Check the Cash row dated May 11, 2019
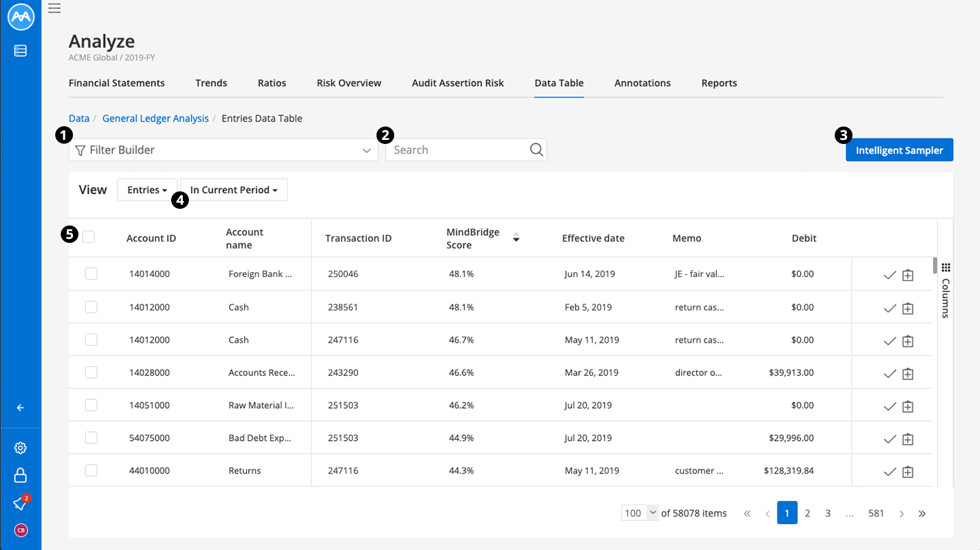The image size is (980, 550). pyautogui.click(x=91, y=339)
